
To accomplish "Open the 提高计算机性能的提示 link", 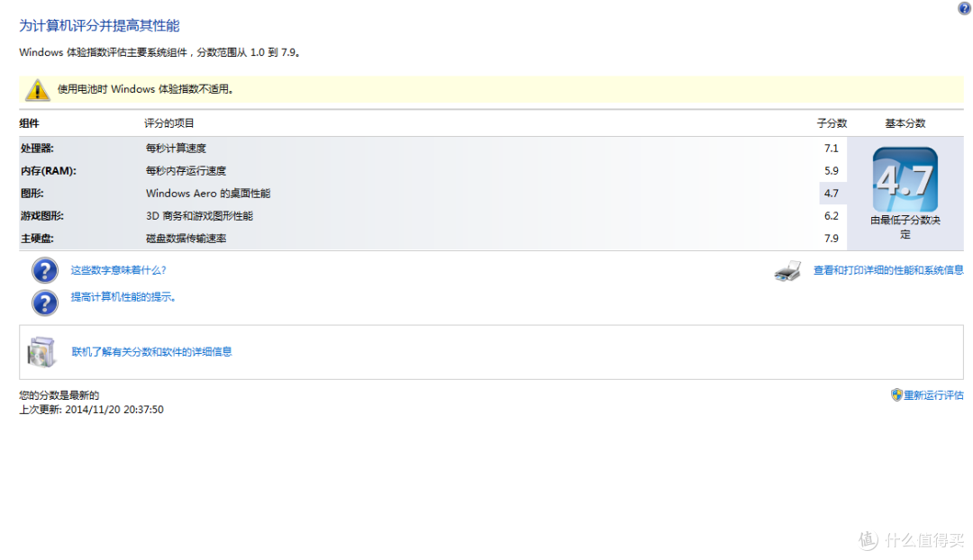I will click(x=123, y=297).
